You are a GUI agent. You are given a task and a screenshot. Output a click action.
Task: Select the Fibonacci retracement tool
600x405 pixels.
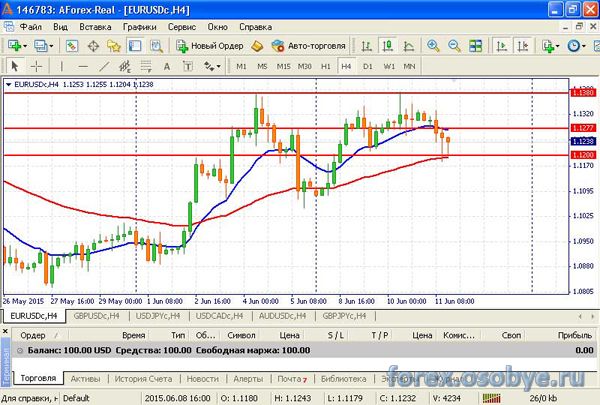tap(146, 66)
